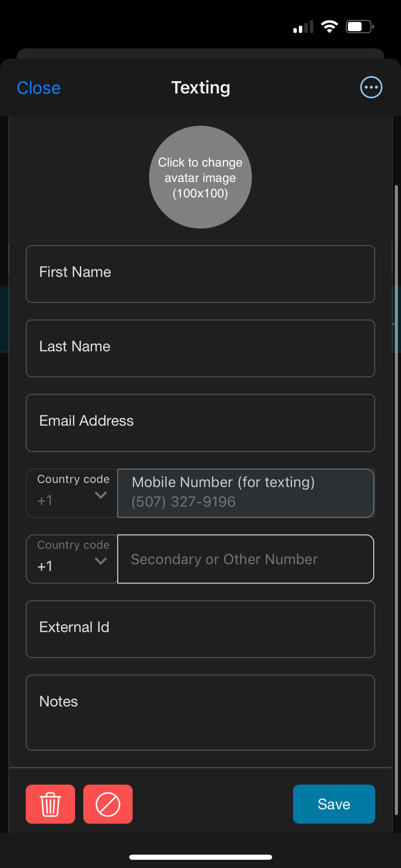Click inside the Notes text area
The height and width of the screenshot is (868, 401).
200,712
